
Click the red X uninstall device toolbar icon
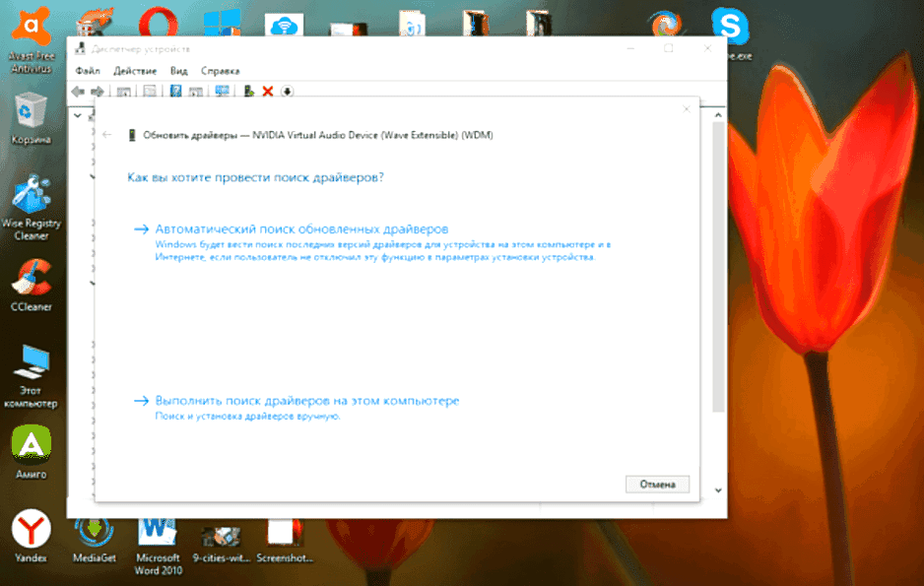[267, 92]
